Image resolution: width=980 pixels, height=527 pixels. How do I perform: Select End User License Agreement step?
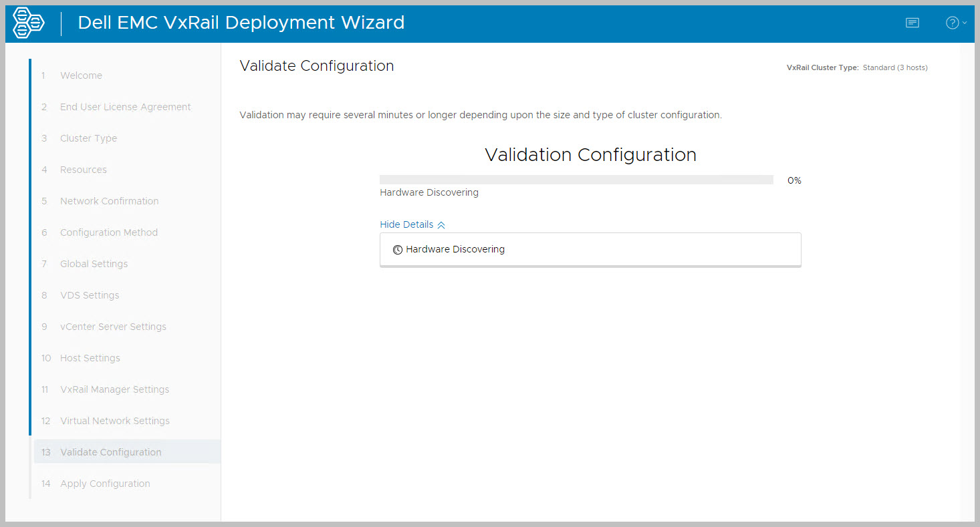125,107
